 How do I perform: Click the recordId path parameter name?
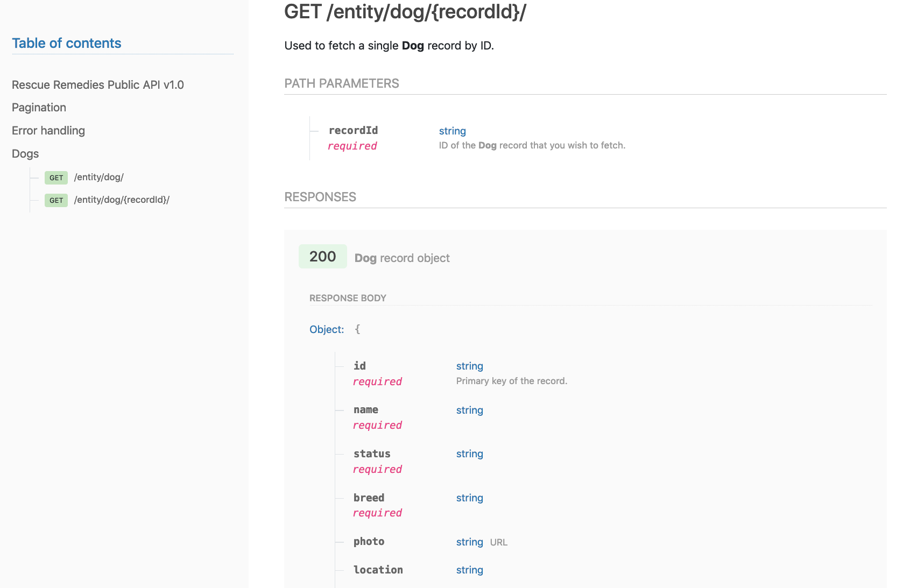pos(353,130)
